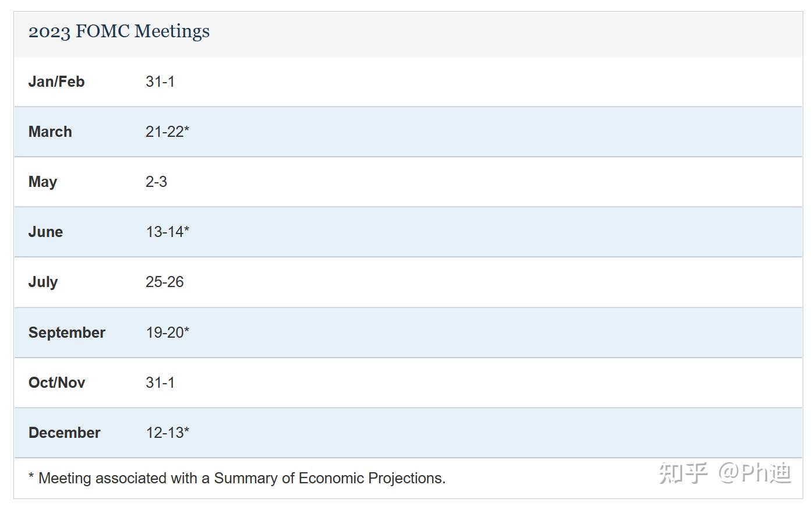Screen dimensions: 812x506
Task: Select the May month label
Action: [43, 182]
